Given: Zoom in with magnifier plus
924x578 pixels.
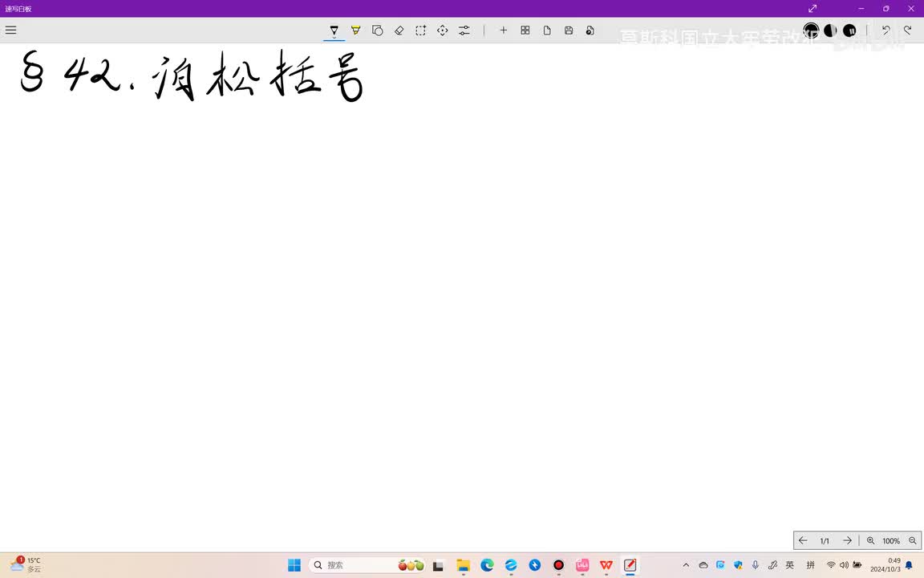Looking at the screenshot, I should [870, 540].
